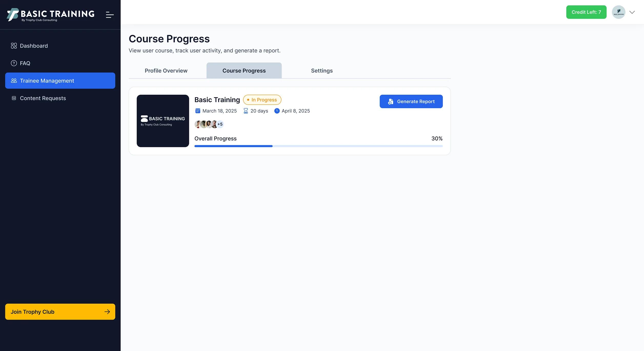Click the calendar icon beside March 18, 2025
Image resolution: width=644 pixels, height=351 pixels.
tap(198, 111)
